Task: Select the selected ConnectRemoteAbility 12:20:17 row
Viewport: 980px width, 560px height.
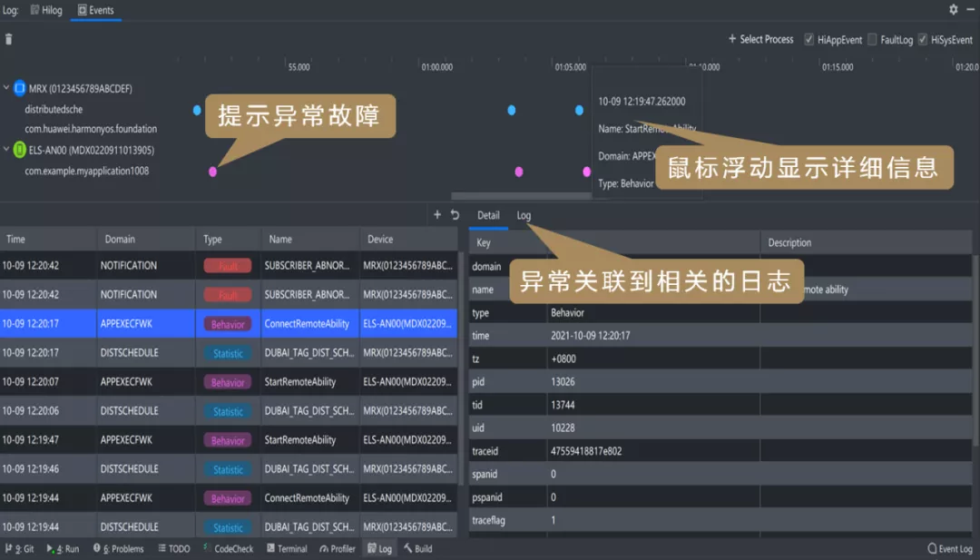Action: 229,324
